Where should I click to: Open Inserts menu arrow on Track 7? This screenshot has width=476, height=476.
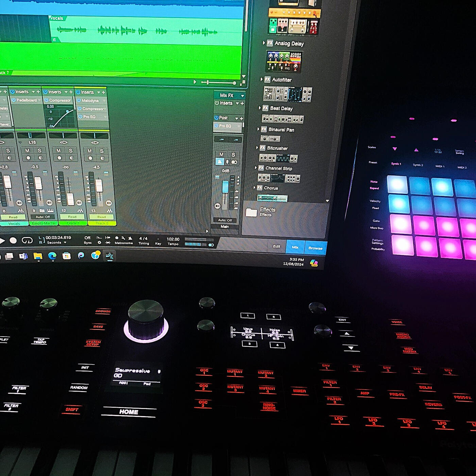tap(66, 92)
